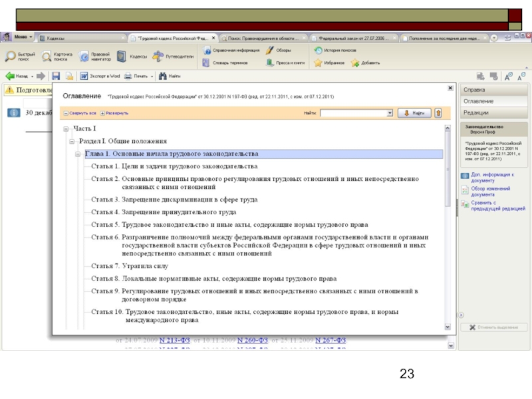Switch to Пополнение за последние две недели tab

(445, 39)
